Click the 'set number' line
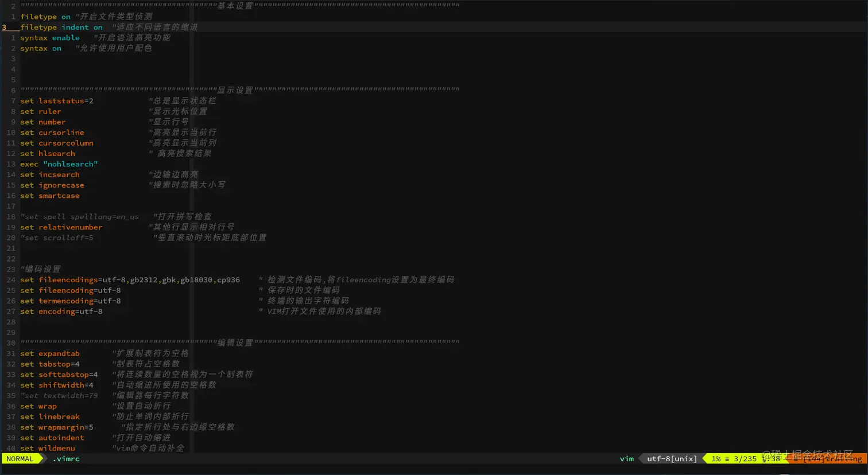Viewport: 868px width, 475px height. (43, 122)
